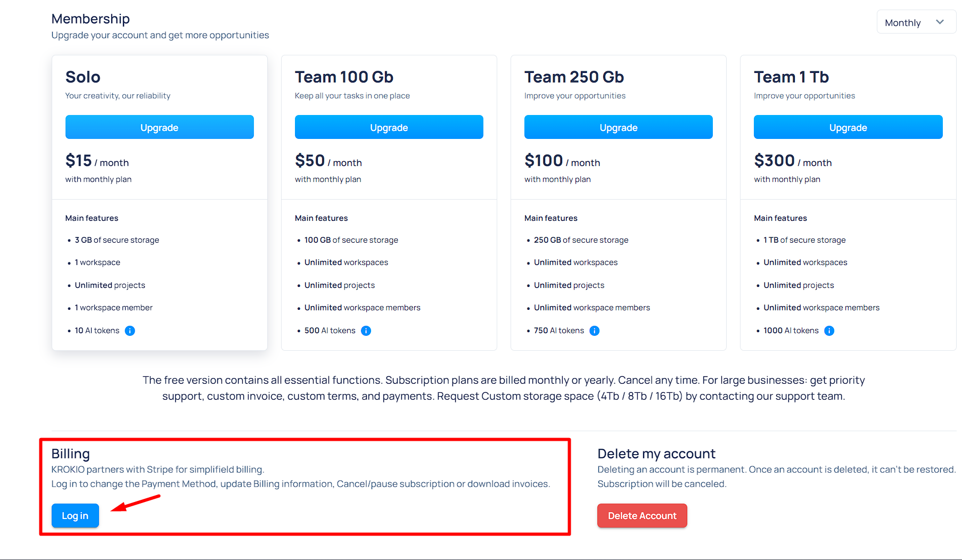
Task: Log in to Stripe billing portal
Action: pyautogui.click(x=75, y=516)
